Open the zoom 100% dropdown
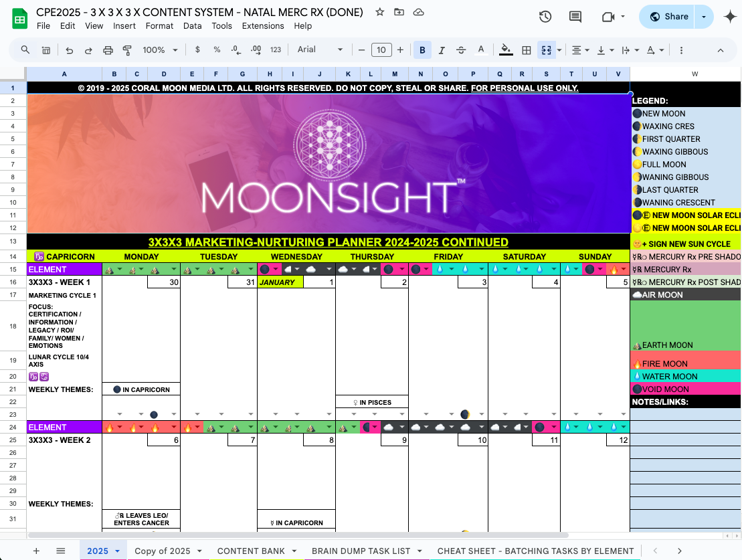 tap(160, 50)
